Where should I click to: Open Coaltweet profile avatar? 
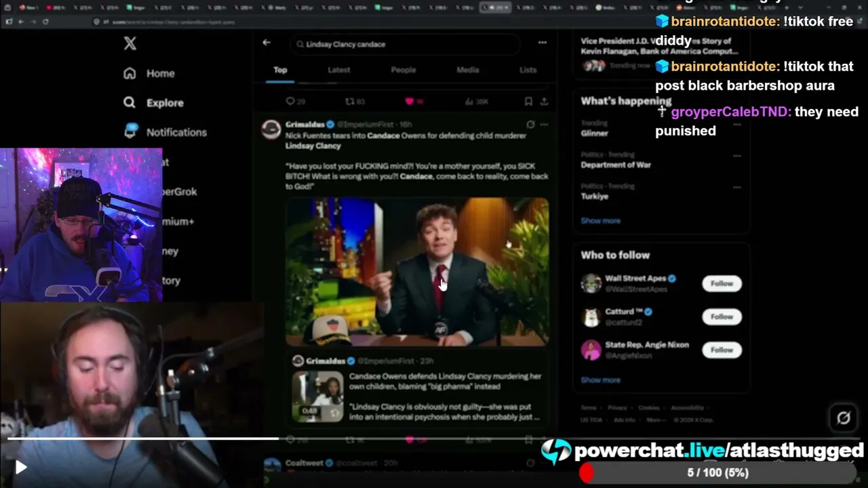point(271,466)
